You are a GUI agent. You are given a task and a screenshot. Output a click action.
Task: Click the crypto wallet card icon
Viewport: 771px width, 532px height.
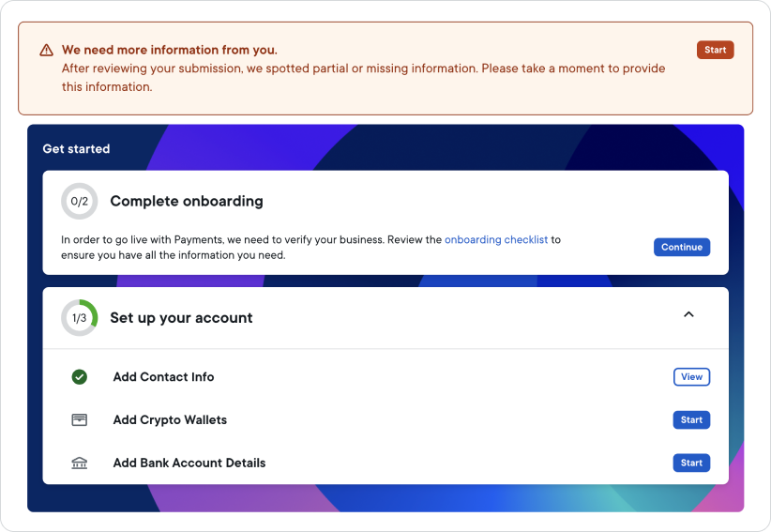[80, 420]
